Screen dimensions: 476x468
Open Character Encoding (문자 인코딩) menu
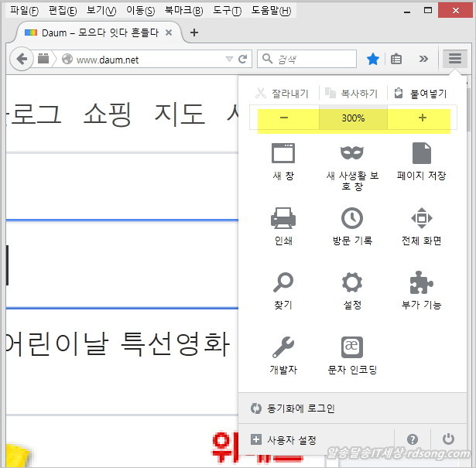coord(352,347)
